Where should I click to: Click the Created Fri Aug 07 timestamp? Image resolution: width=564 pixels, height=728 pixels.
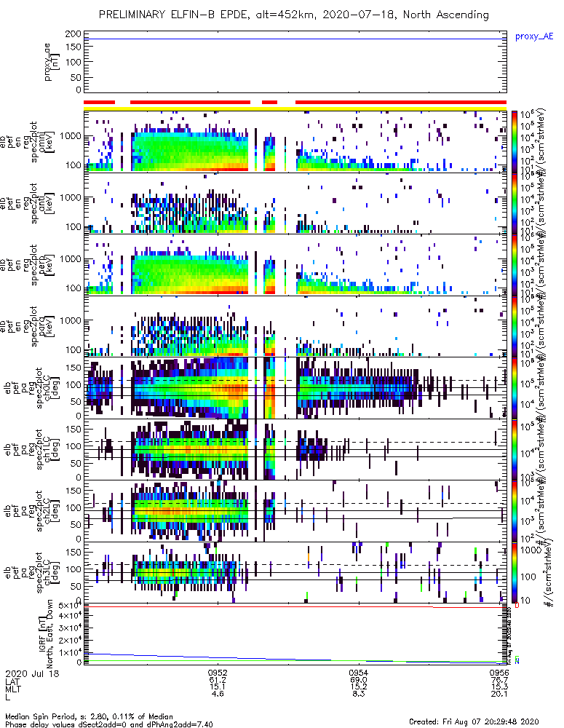[x=474, y=721]
